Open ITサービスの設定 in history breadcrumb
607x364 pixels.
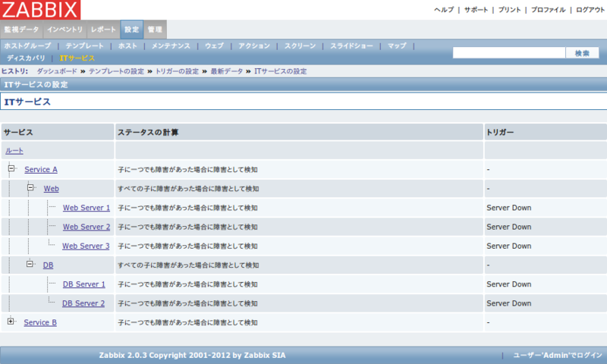(280, 71)
